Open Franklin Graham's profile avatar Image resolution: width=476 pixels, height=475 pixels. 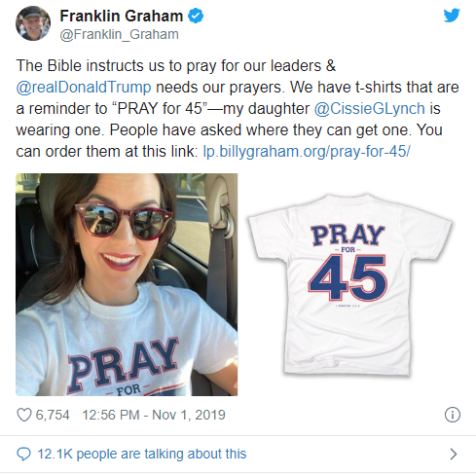(33, 23)
